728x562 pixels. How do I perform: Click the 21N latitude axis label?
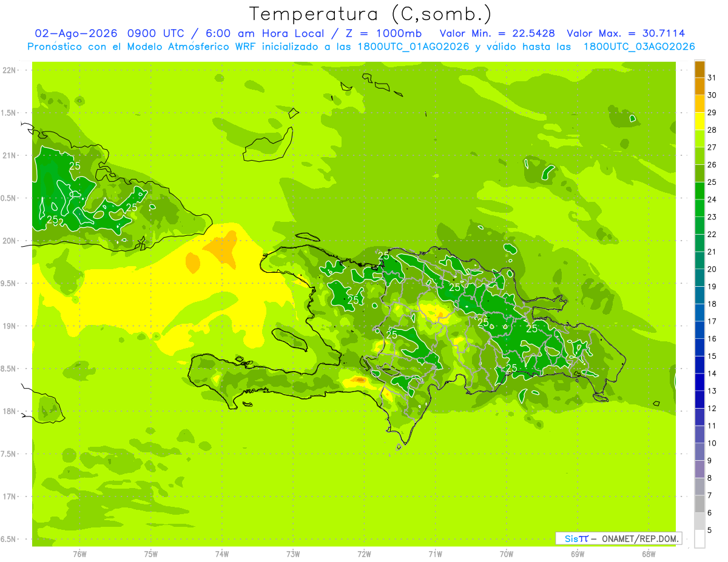click(8, 155)
